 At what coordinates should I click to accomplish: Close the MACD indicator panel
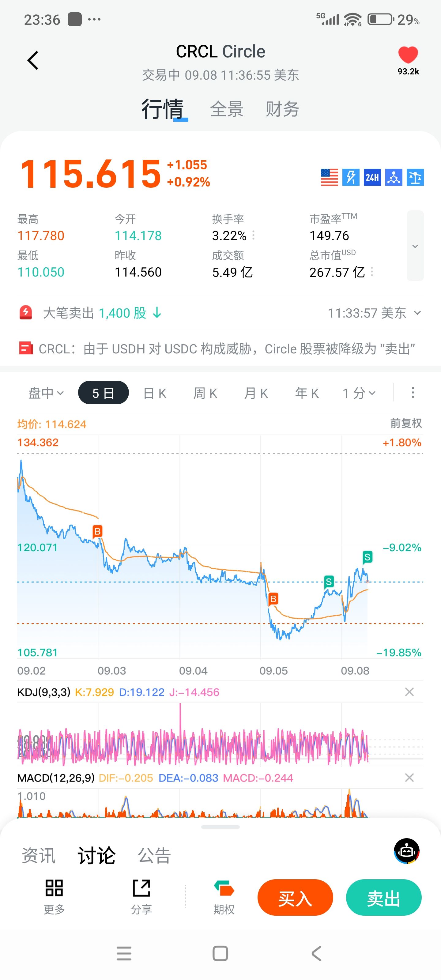tap(409, 778)
